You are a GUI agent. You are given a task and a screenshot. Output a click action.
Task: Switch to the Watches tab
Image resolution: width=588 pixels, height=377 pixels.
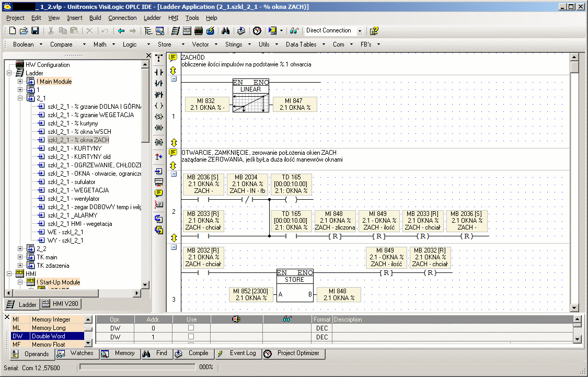point(76,353)
